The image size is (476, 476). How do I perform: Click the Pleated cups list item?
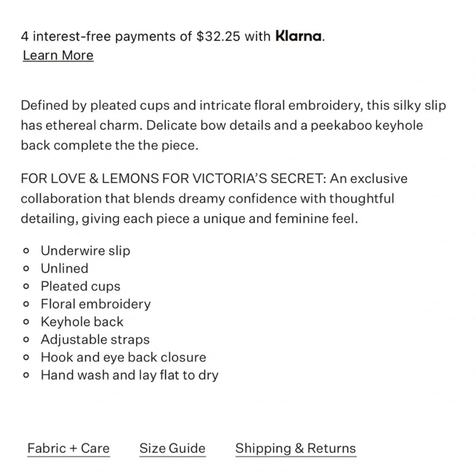80,287
